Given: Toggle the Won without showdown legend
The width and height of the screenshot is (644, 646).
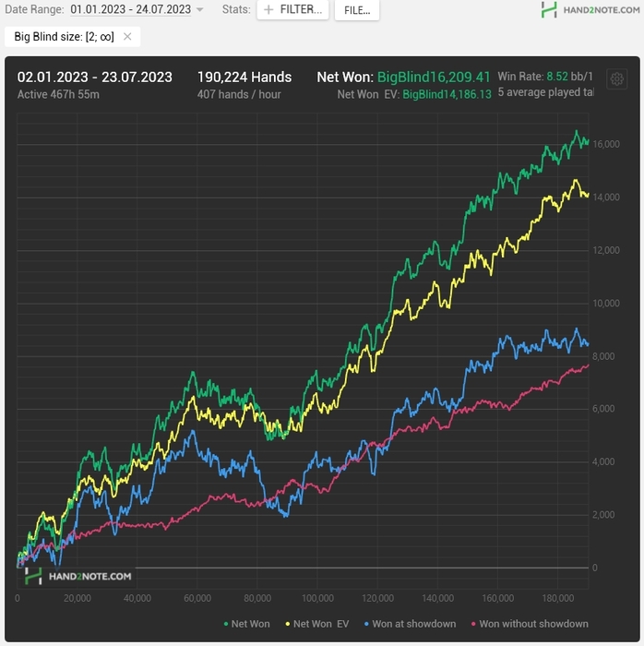Looking at the screenshot, I should pos(530,624).
